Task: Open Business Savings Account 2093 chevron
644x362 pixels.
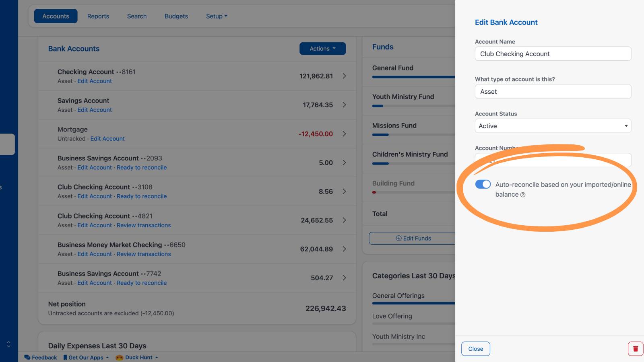Action: coord(344,162)
